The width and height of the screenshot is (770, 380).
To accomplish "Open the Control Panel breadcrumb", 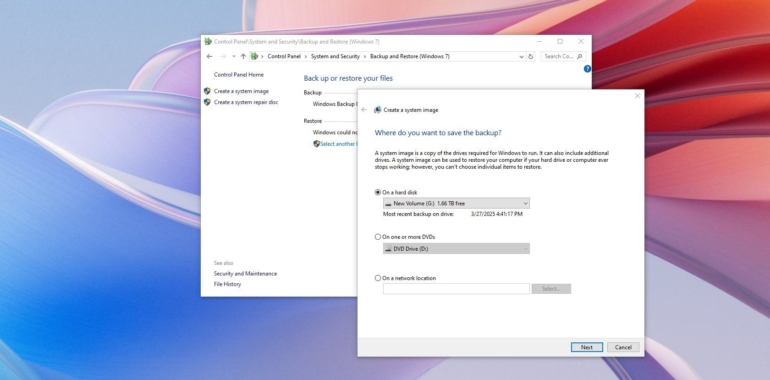I will pos(284,56).
